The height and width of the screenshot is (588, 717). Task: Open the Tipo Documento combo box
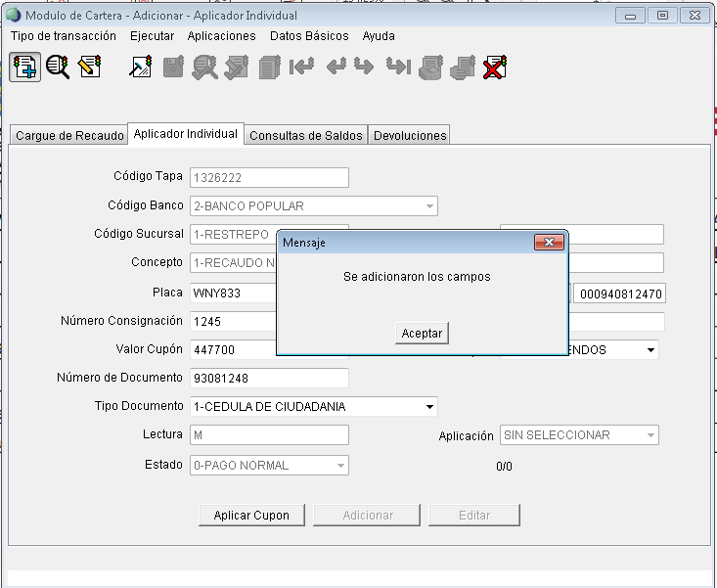coord(429,407)
